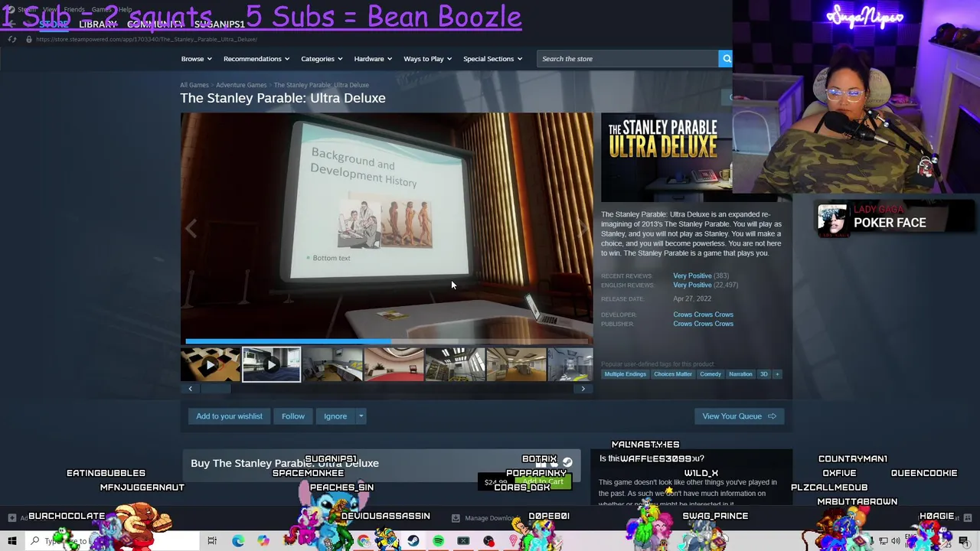Click the Multiple Endings tag

pos(625,374)
